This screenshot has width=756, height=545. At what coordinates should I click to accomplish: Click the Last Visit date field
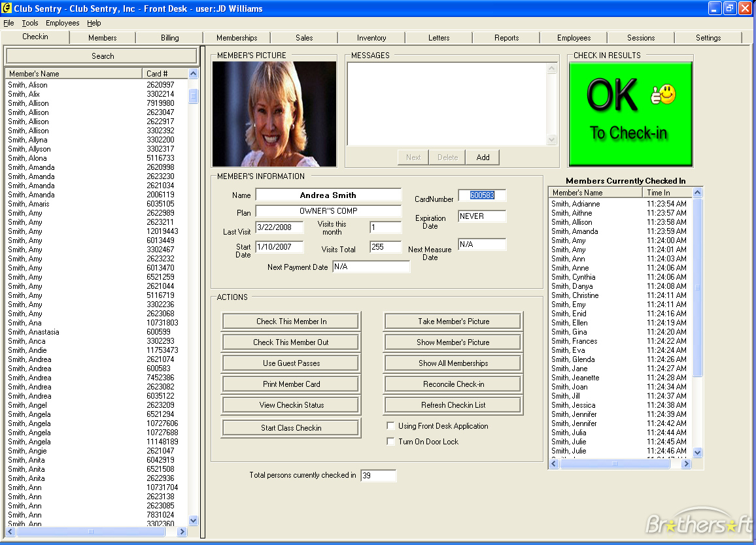click(x=280, y=227)
